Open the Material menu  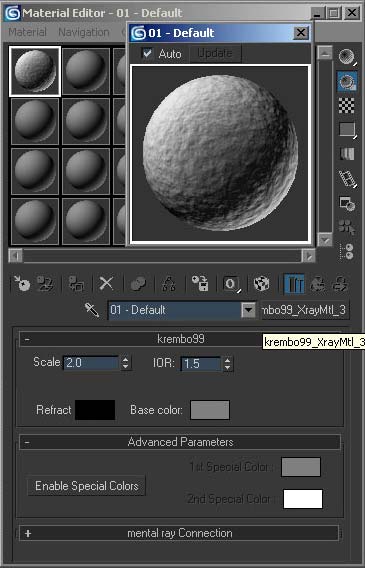(28, 32)
